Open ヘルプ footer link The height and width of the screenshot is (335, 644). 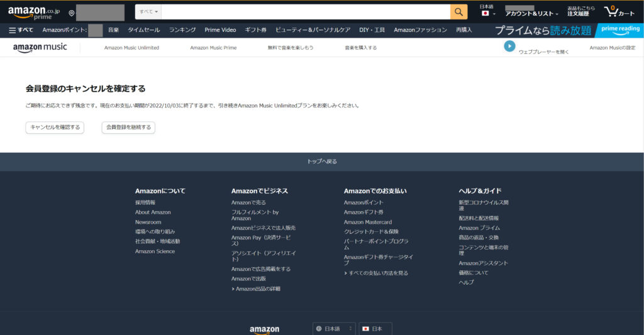tap(466, 282)
